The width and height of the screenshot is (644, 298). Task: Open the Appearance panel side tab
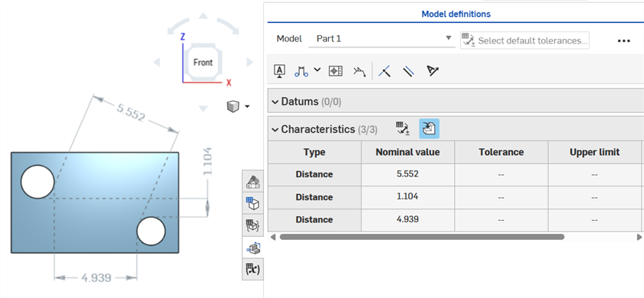[253, 181]
